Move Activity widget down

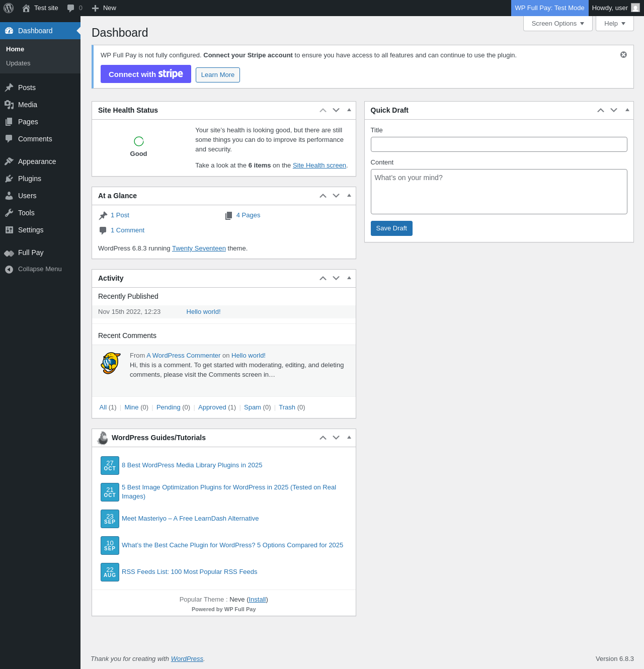(x=336, y=278)
